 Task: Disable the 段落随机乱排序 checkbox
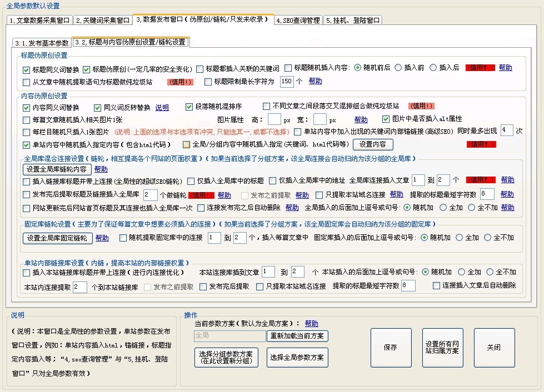(x=189, y=107)
